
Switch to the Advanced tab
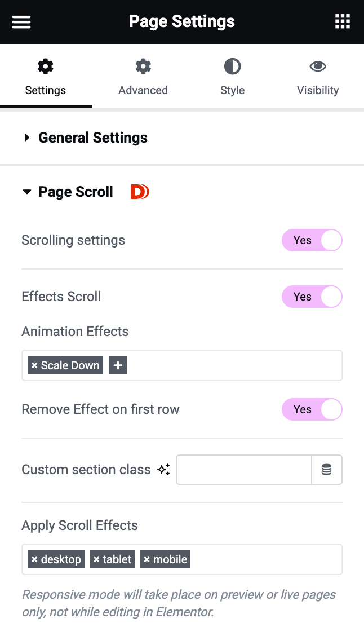(143, 77)
